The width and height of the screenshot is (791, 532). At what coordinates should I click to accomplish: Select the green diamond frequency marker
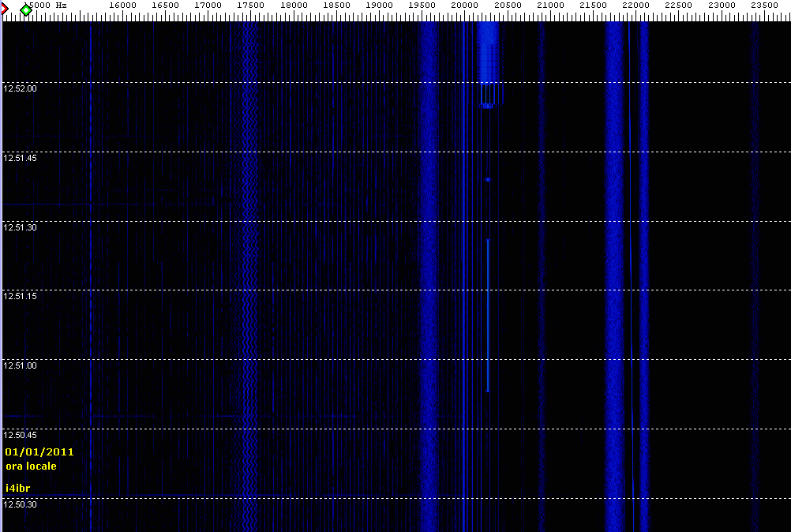pyautogui.click(x=26, y=9)
